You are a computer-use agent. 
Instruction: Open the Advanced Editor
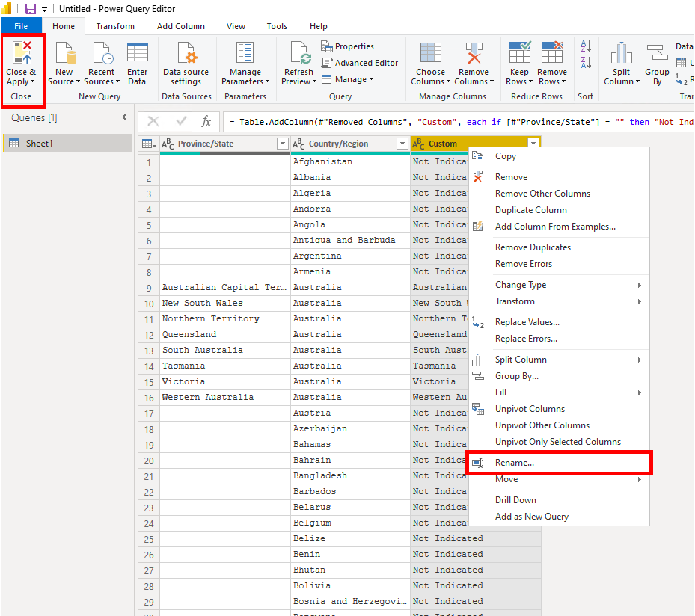coord(360,63)
